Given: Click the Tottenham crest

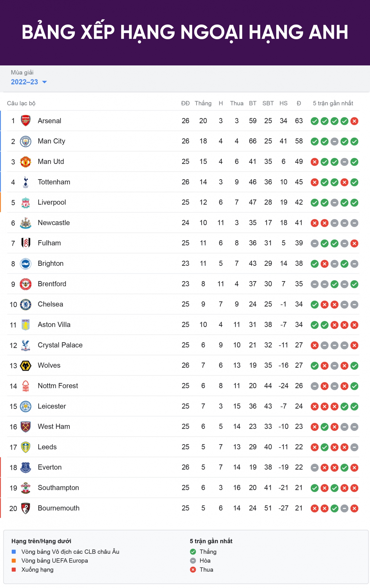Looking at the screenshot, I should click(x=26, y=182).
